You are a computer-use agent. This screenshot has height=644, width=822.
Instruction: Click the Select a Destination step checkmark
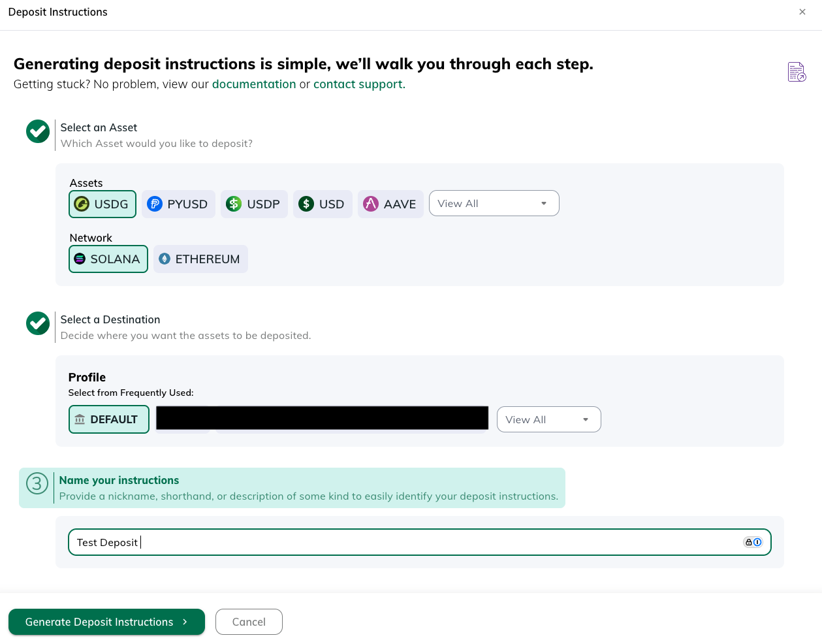tap(38, 323)
